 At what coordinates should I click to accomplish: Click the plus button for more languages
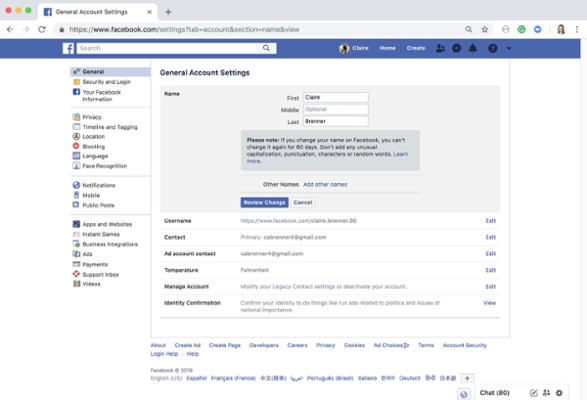pyautogui.click(x=467, y=378)
